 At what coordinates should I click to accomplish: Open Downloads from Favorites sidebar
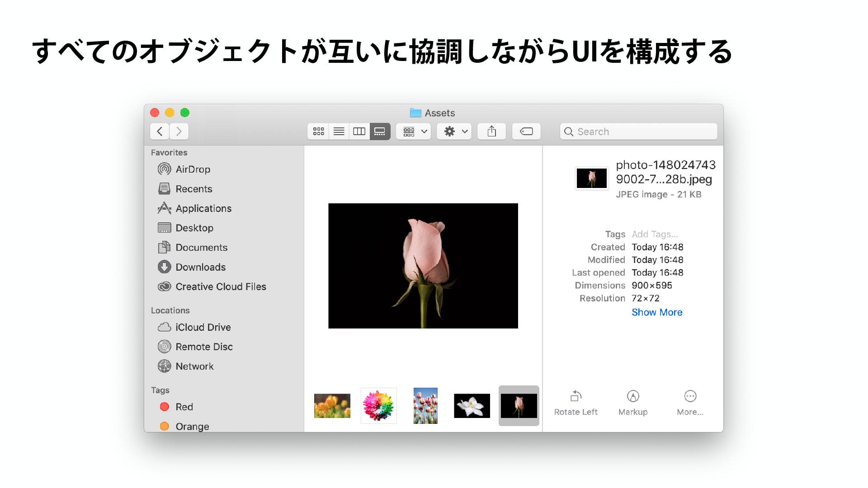point(200,267)
